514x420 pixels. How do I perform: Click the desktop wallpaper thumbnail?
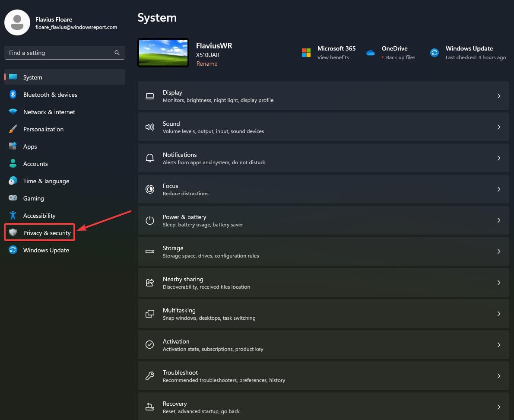click(163, 53)
